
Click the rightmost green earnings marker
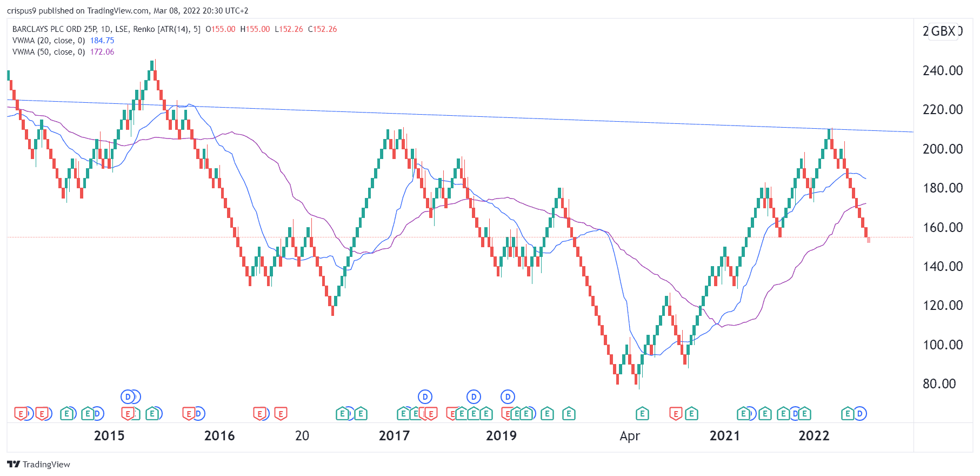tap(848, 414)
